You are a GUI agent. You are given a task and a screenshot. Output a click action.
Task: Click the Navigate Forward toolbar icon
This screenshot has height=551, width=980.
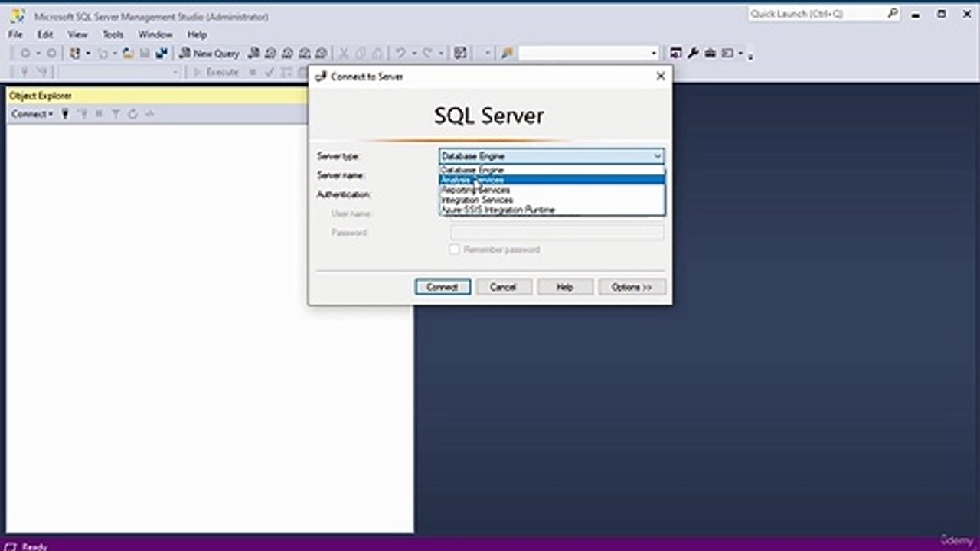(x=51, y=54)
